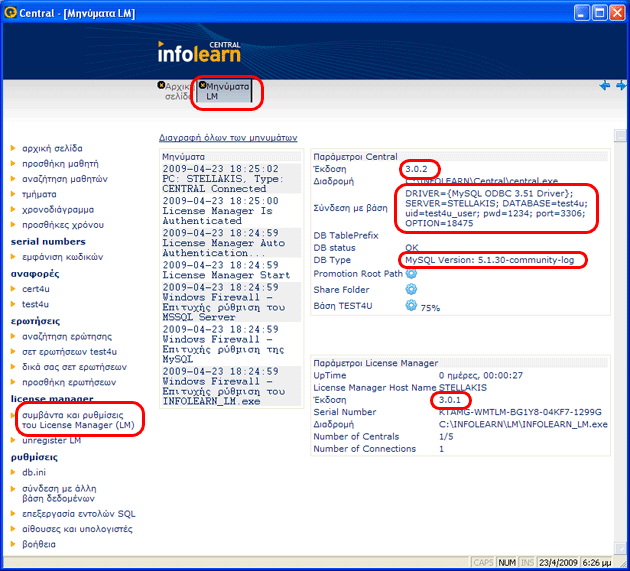
Task: Open σετ ερωτήσεων test4u link
Action: coord(69,352)
